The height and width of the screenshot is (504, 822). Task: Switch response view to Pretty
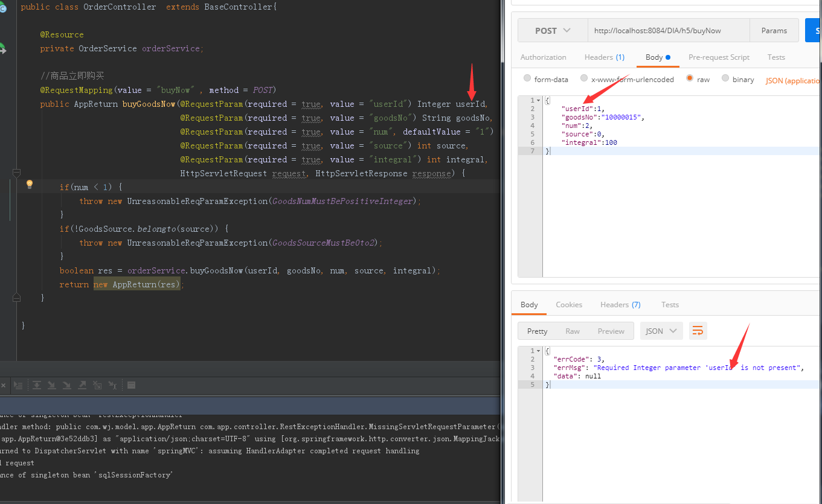tap(537, 331)
